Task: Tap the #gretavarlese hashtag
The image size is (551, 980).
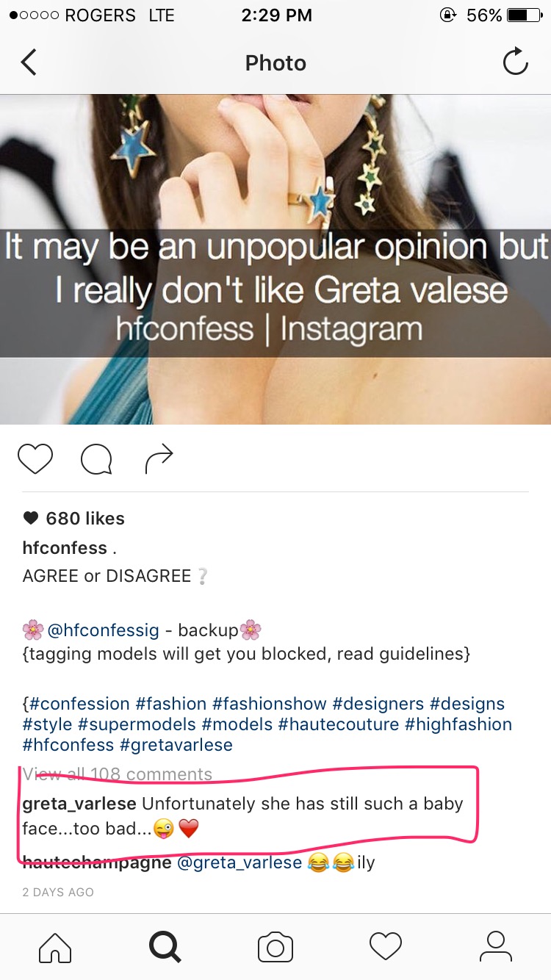Action: [x=176, y=745]
